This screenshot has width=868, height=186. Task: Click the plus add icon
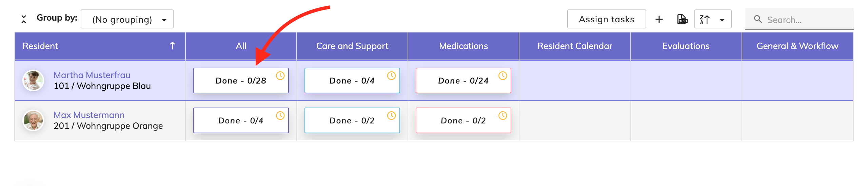click(659, 19)
